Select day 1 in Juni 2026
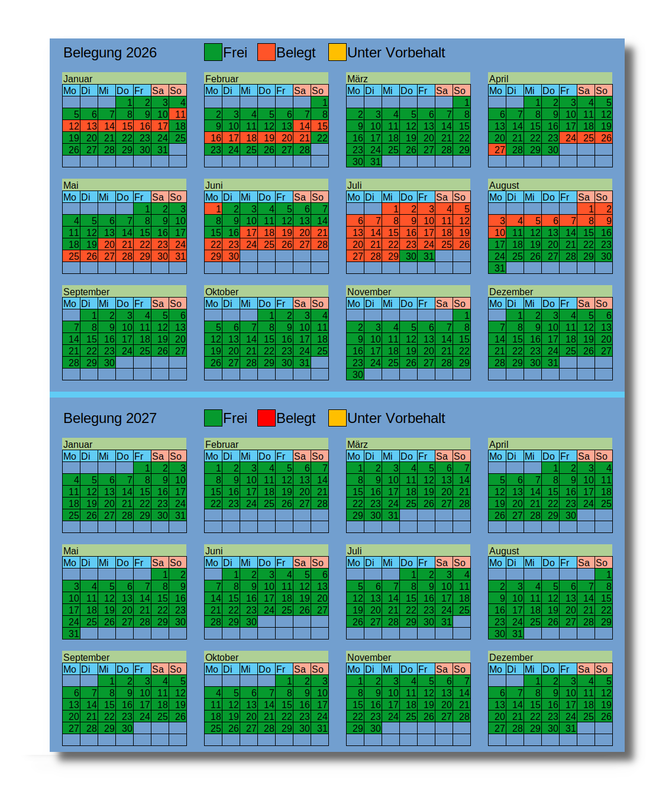This screenshot has height=788, width=672. click(214, 209)
